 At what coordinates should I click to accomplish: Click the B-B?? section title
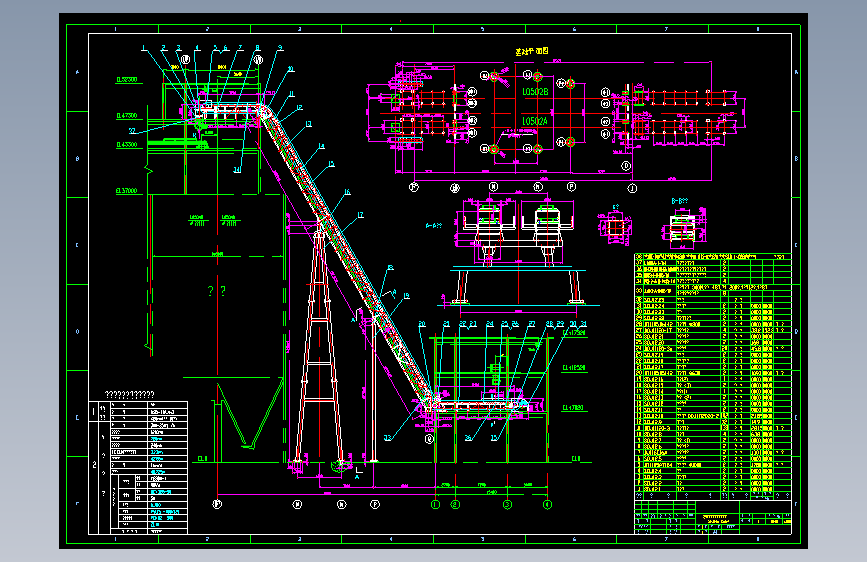[680, 201]
